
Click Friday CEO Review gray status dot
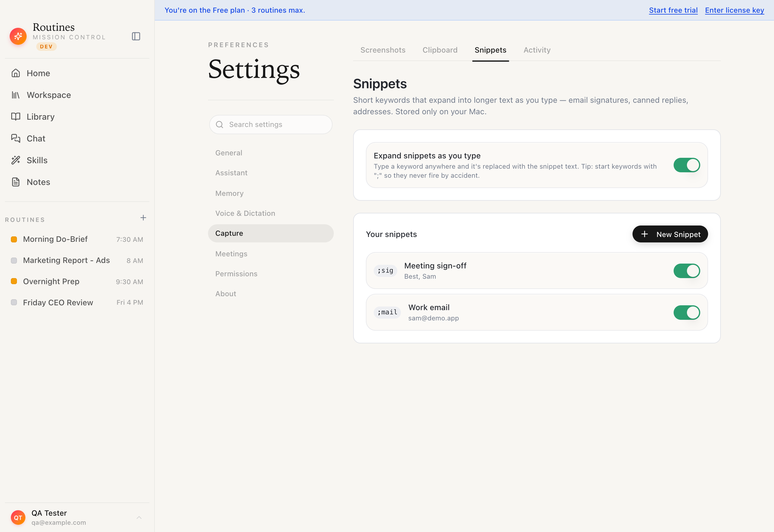[14, 302]
